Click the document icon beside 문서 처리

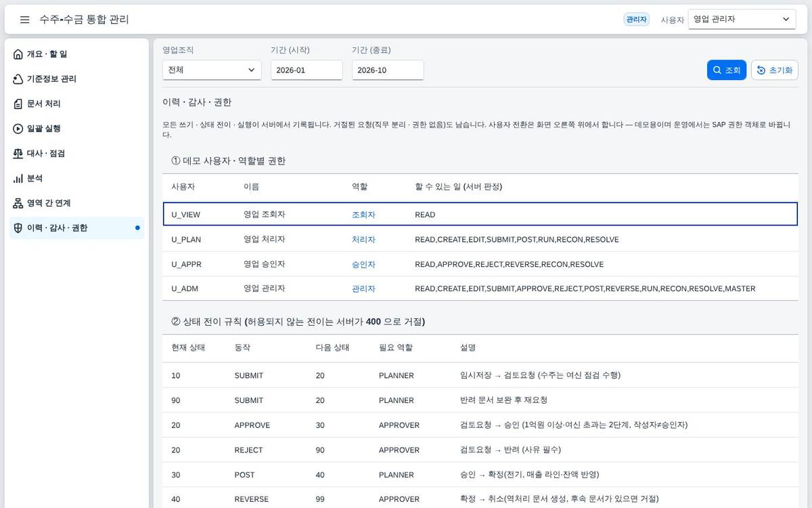(x=18, y=104)
